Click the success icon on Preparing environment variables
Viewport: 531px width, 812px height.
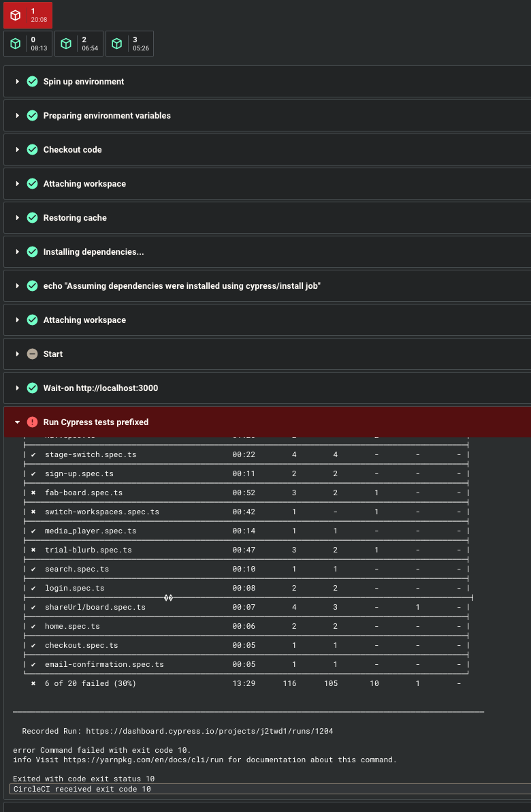(x=32, y=115)
